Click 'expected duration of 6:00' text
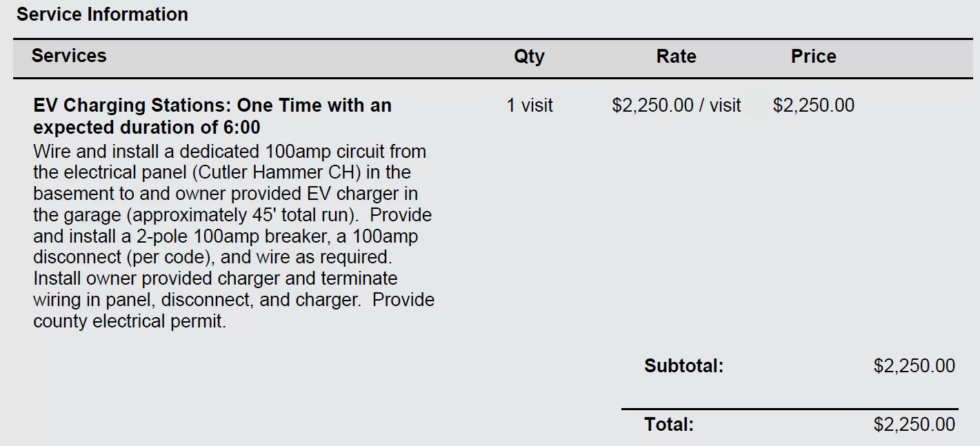This screenshot has height=446, width=980. click(147, 128)
